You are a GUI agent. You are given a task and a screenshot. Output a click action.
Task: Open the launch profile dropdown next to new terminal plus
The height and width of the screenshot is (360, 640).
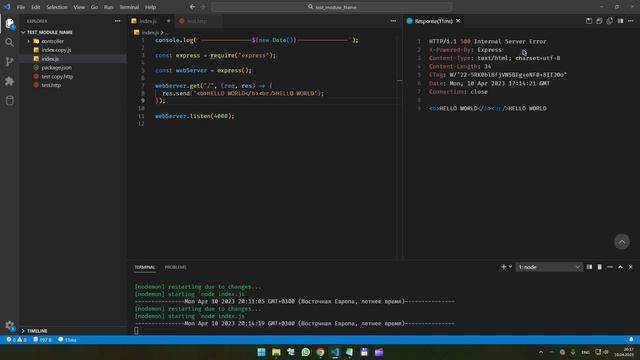tap(510, 267)
